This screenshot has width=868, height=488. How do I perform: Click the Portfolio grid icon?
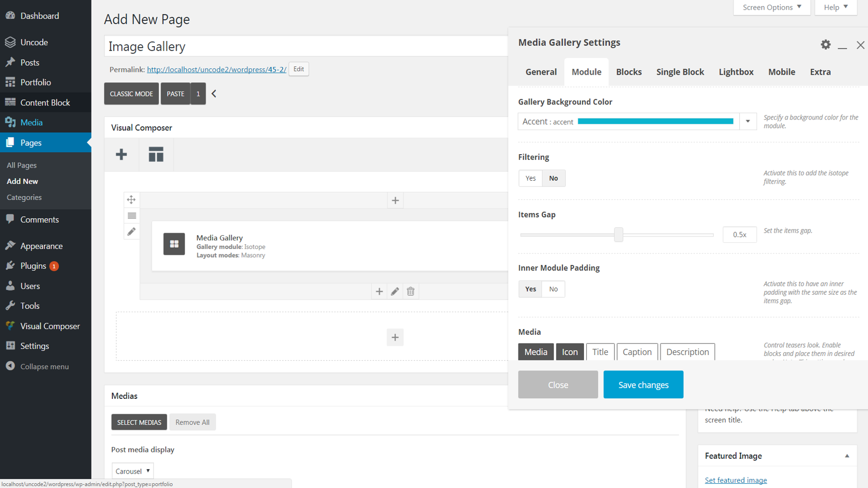click(x=10, y=82)
